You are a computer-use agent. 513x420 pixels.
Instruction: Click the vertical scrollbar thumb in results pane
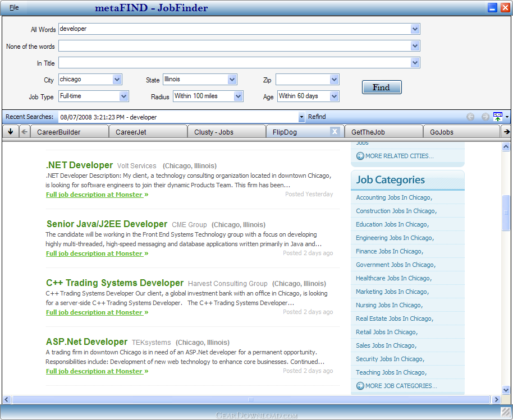506,213
